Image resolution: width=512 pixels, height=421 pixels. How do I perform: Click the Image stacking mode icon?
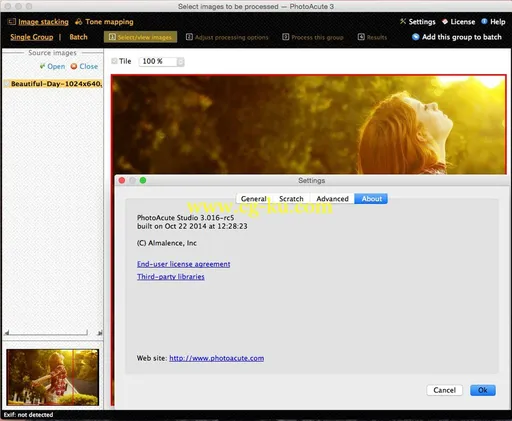12,22
